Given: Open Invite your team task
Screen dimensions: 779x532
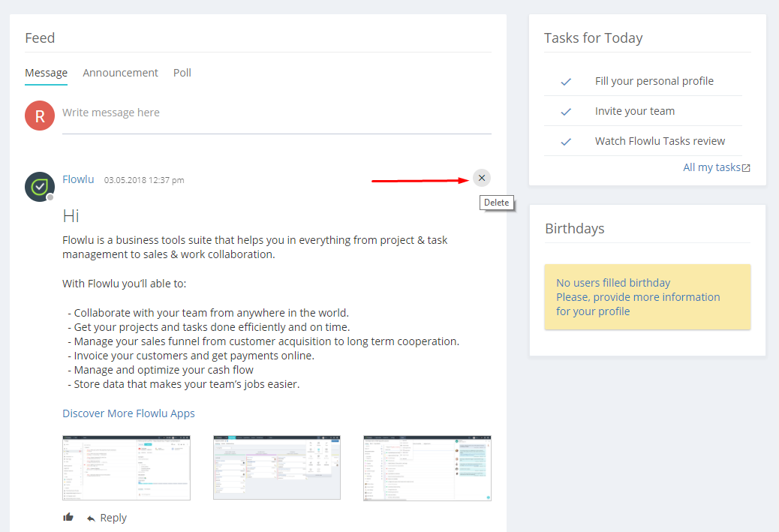Looking at the screenshot, I should click(635, 111).
